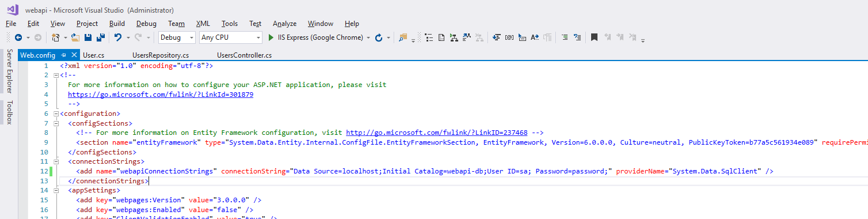868x219 pixels.
Task: Toggle a bookmark with the bookmark icon
Action: [x=594, y=37]
